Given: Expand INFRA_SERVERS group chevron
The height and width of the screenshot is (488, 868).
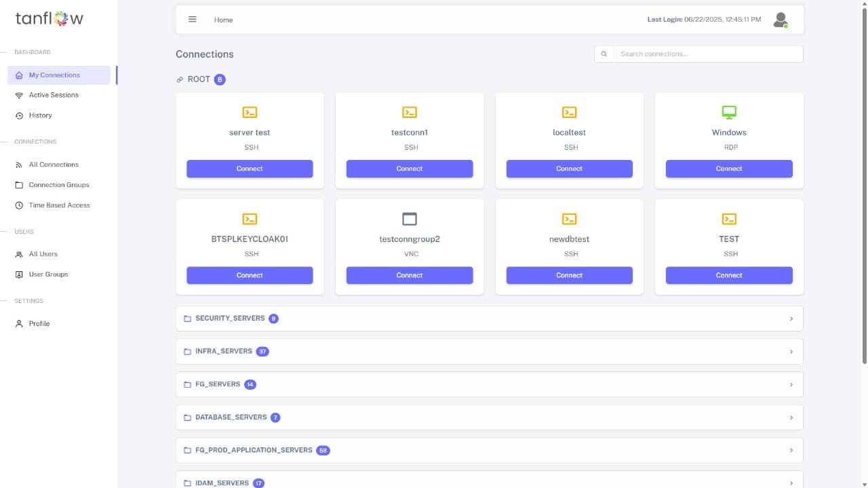Looking at the screenshot, I should (791, 352).
